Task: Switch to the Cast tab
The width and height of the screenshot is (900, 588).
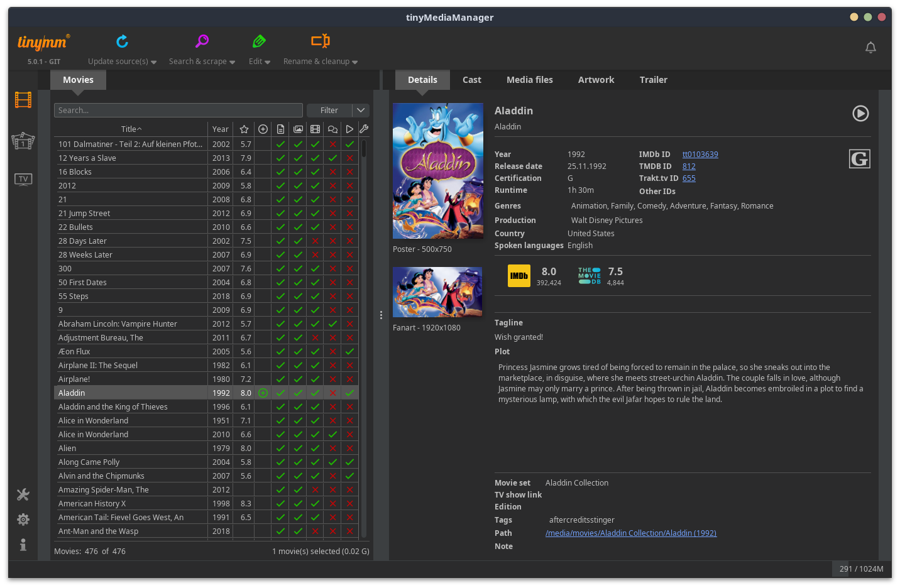Action: tap(471, 80)
